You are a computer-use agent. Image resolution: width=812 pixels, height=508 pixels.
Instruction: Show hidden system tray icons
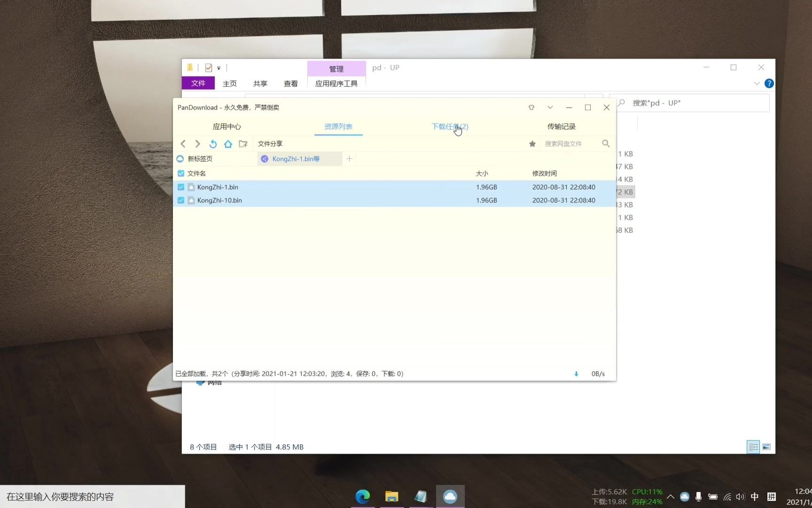(671, 497)
